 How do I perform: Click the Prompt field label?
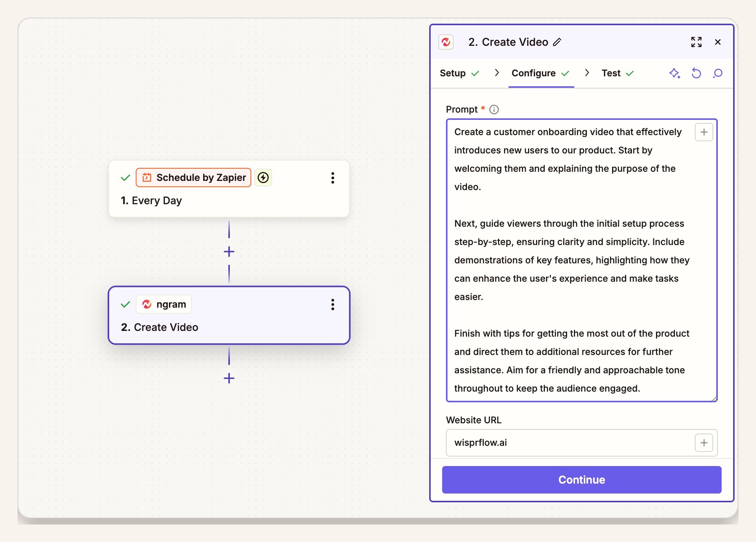click(462, 110)
